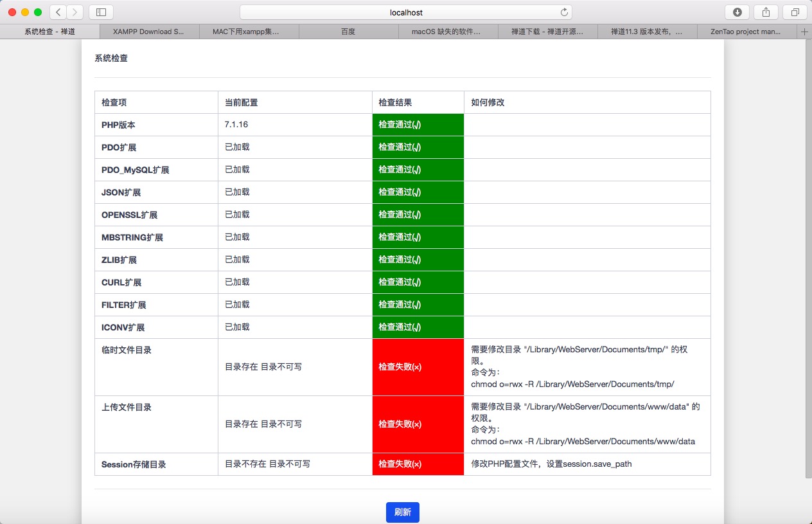Open the Share menu icon
812x524 pixels.
click(766, 12)
